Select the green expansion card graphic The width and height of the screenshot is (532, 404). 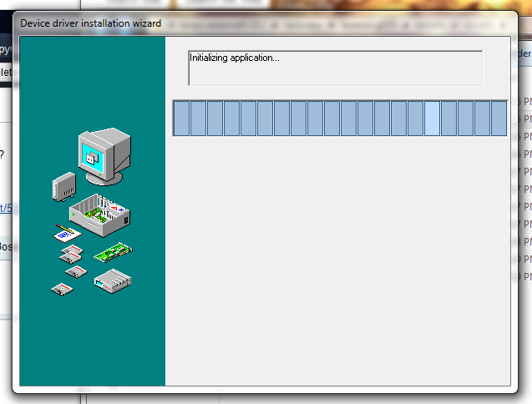(x=113, y=250)
